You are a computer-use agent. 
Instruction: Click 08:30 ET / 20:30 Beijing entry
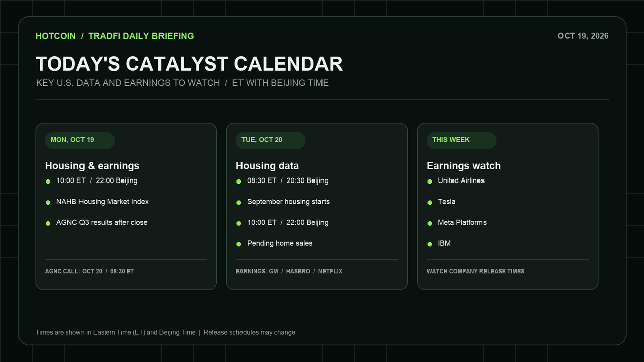click(288, 181)
